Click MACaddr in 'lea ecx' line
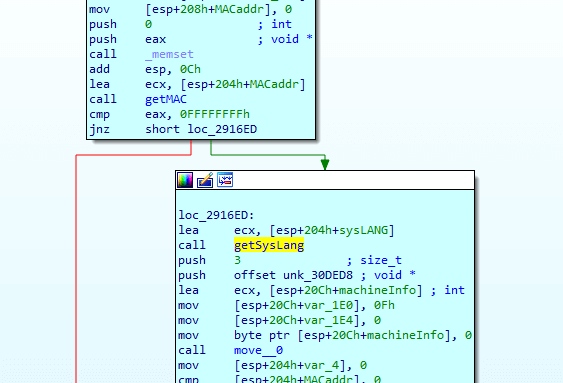Image resolution: width=563 pixels, height=383 pixels. [x=274, y=84]
